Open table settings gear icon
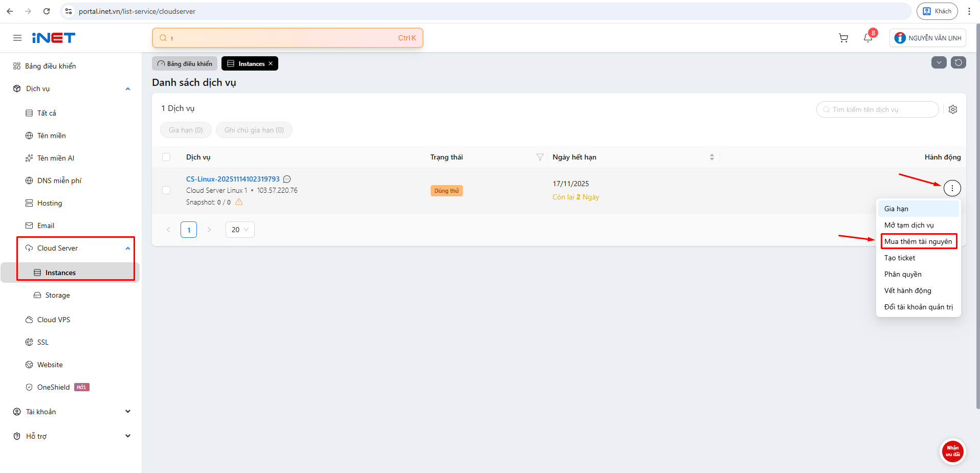Screen dimensions: 980x473 [953, 109]
